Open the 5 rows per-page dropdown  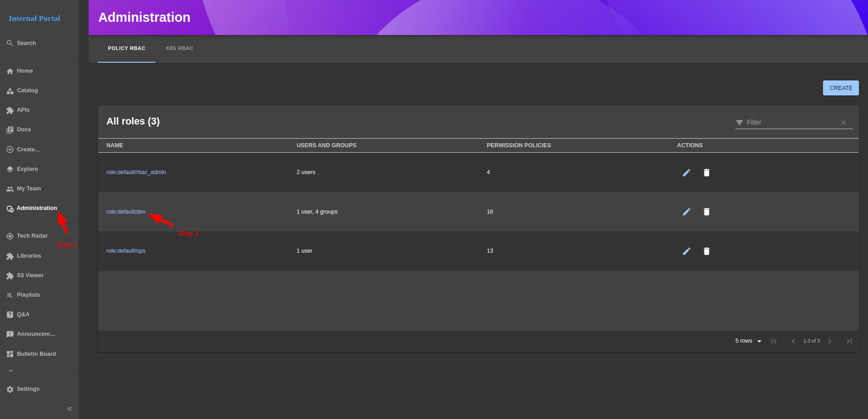click(748, 341)
